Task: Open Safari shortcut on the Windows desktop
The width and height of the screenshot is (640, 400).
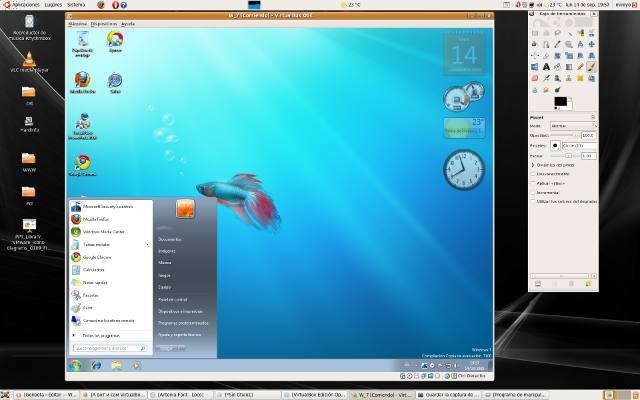Action: [115, 82]
